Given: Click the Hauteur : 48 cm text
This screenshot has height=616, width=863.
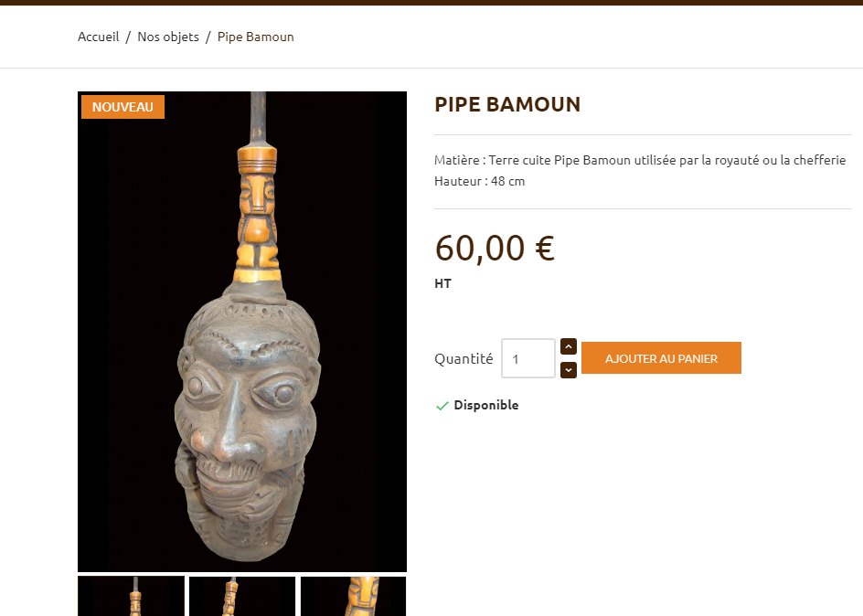Looking at the screenshot, I should (x=479, y=181).
